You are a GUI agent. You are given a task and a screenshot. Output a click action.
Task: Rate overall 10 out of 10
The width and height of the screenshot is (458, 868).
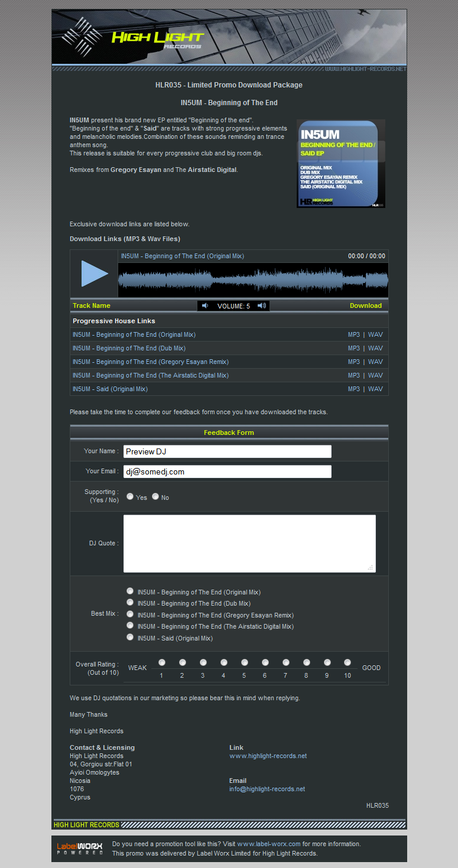[347, 662]
